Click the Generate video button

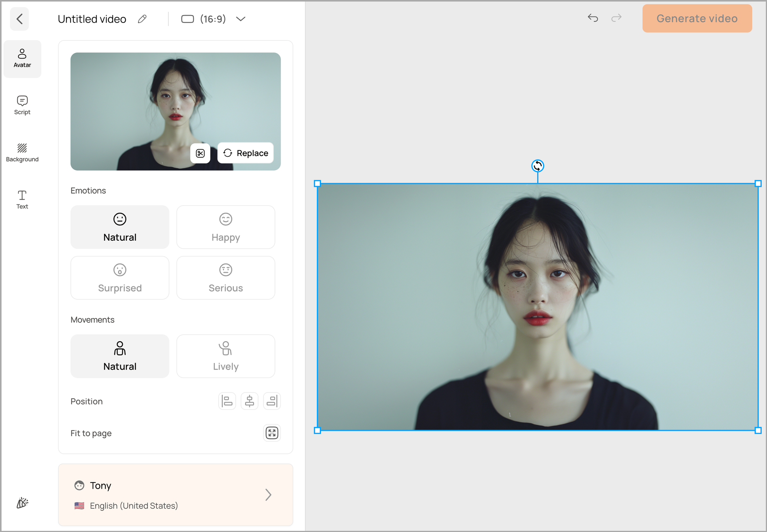coord(697,18)
